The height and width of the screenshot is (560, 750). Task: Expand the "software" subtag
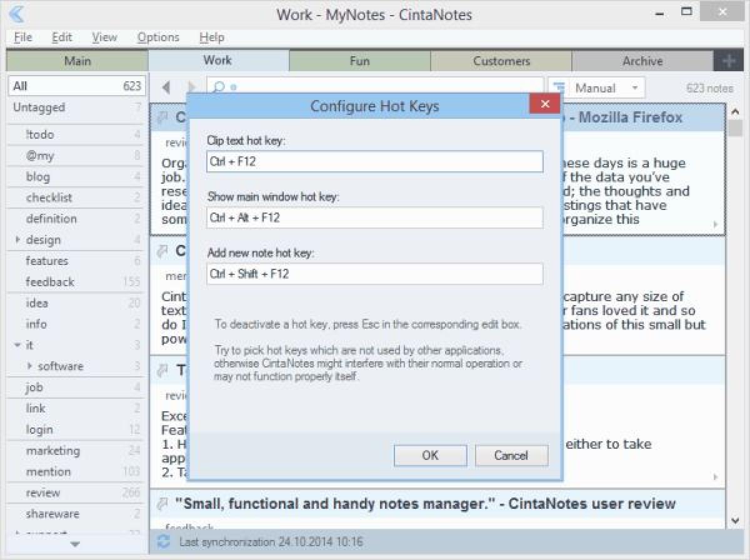pyautogui.click(x=29, y=366)
